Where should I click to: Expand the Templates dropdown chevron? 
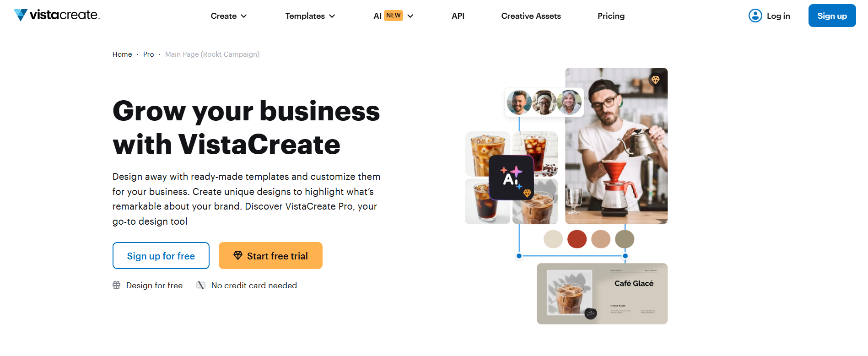click(332, 16)
